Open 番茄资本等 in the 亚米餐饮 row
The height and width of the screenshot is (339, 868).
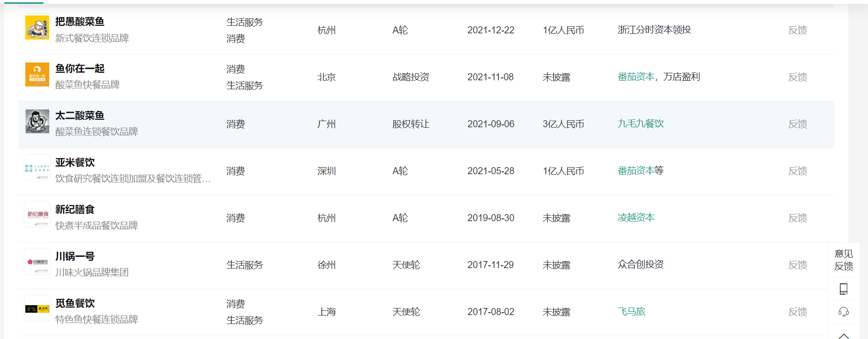pyautogui.click(x=641, y=170)
